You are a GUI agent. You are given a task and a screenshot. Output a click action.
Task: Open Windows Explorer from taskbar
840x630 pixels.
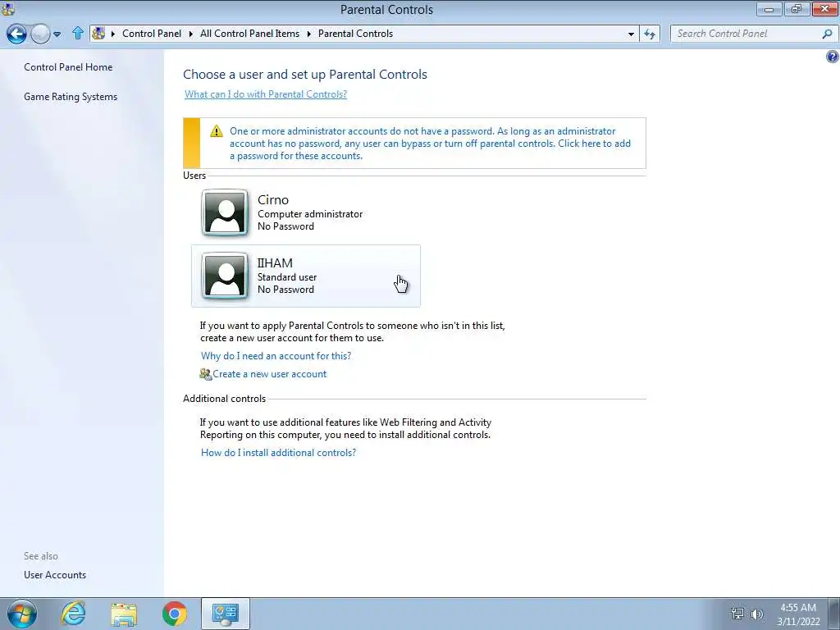124,614
